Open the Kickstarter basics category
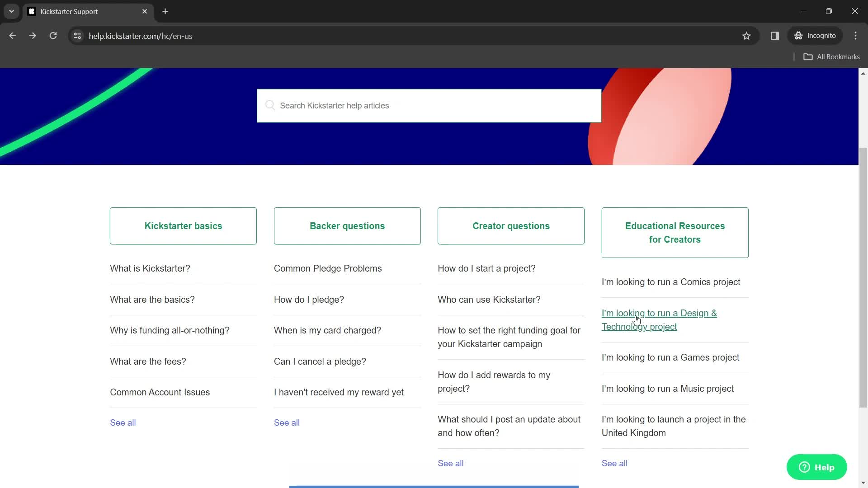This screenshot has height=488, width=868. coord(183,226)
